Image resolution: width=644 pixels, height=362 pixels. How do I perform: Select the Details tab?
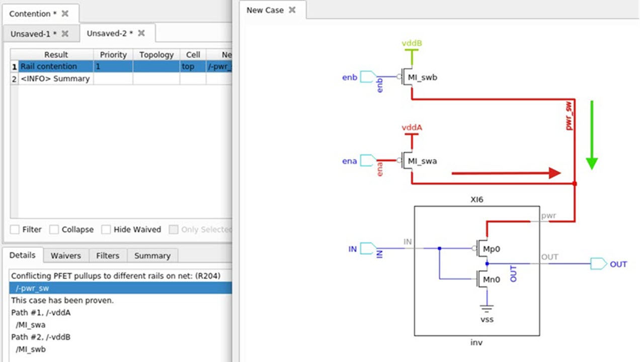(23, 255)
